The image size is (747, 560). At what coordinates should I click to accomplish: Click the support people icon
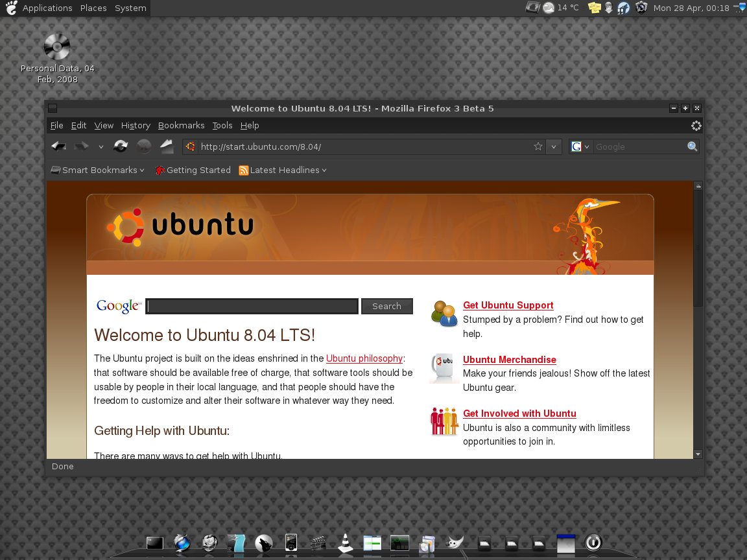click(x=444, y=313)
